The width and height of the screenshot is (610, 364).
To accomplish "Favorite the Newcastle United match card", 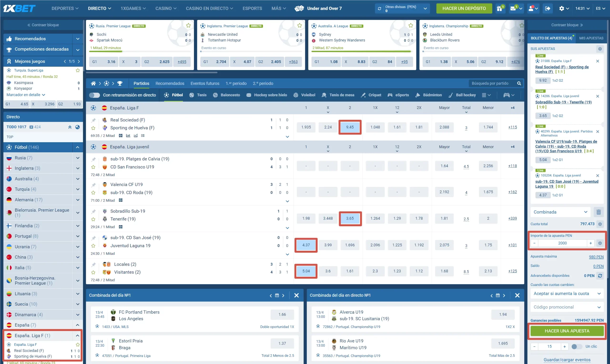I will point(300,25).
